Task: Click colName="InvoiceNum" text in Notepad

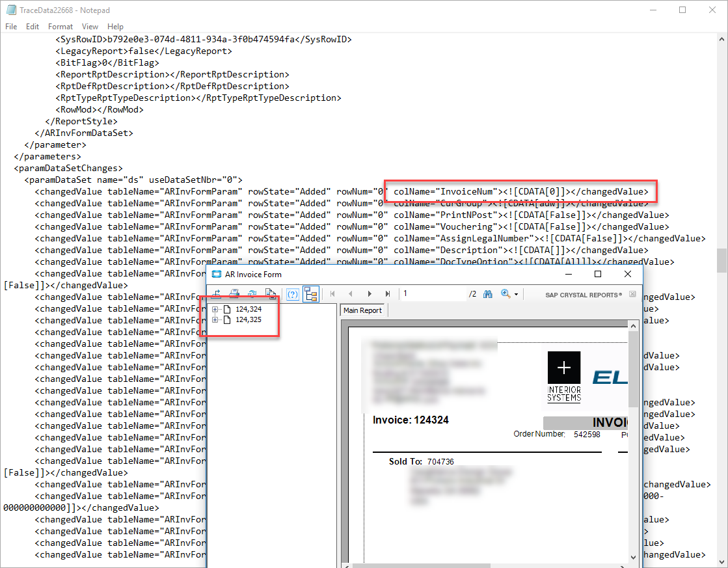Action: [x=446, y=191]
